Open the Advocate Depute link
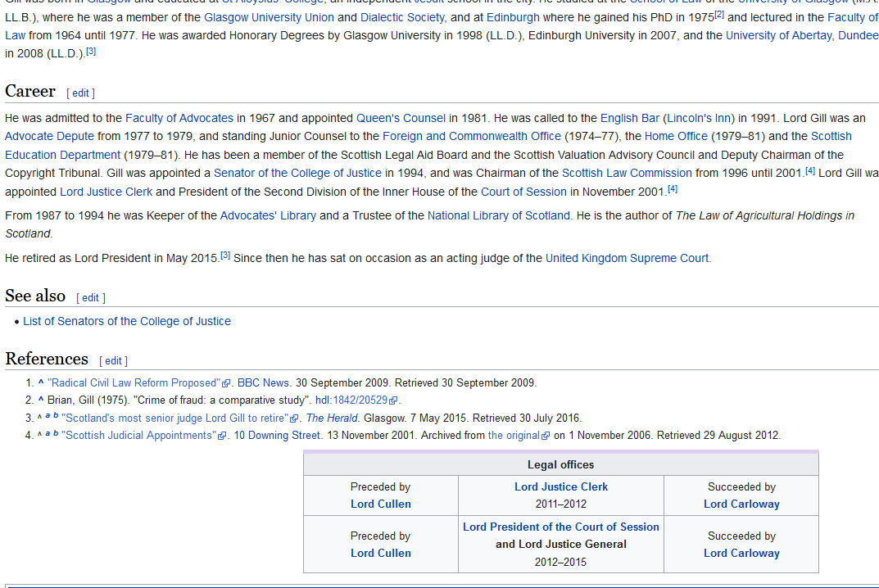 (x=49, y=136)
